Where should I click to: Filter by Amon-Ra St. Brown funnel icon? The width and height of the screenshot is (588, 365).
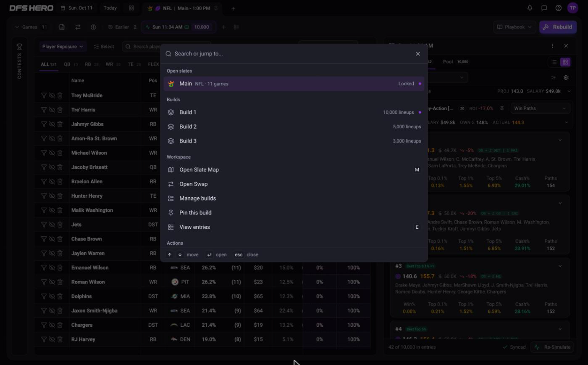point(44,138)
